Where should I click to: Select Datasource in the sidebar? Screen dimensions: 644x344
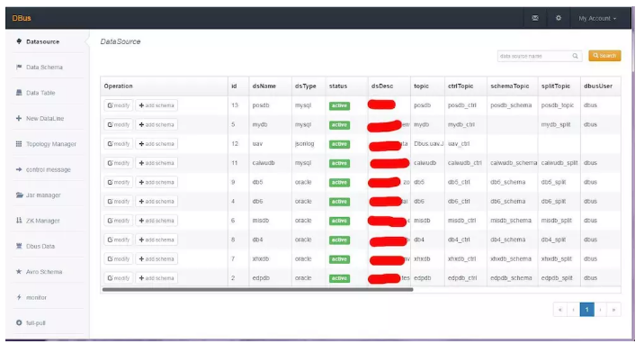coord(42,41)
